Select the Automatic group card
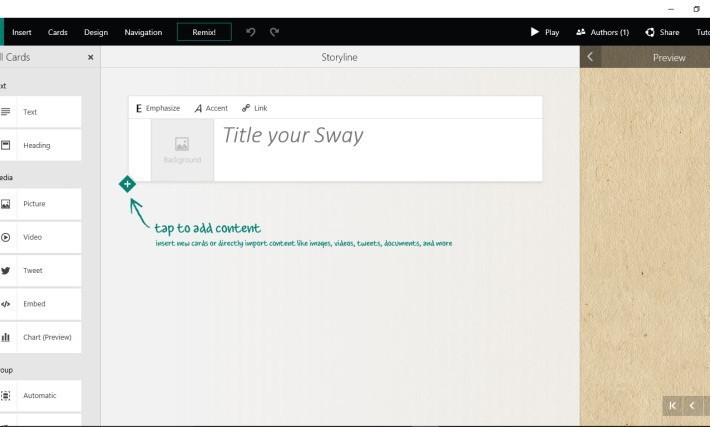Viewport: 710px width, 427px height. tap(40, 396)
